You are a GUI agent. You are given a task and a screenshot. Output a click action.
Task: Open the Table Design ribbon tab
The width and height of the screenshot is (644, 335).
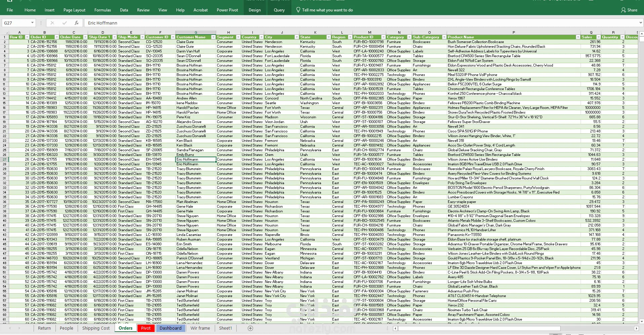tap(254, 10)
